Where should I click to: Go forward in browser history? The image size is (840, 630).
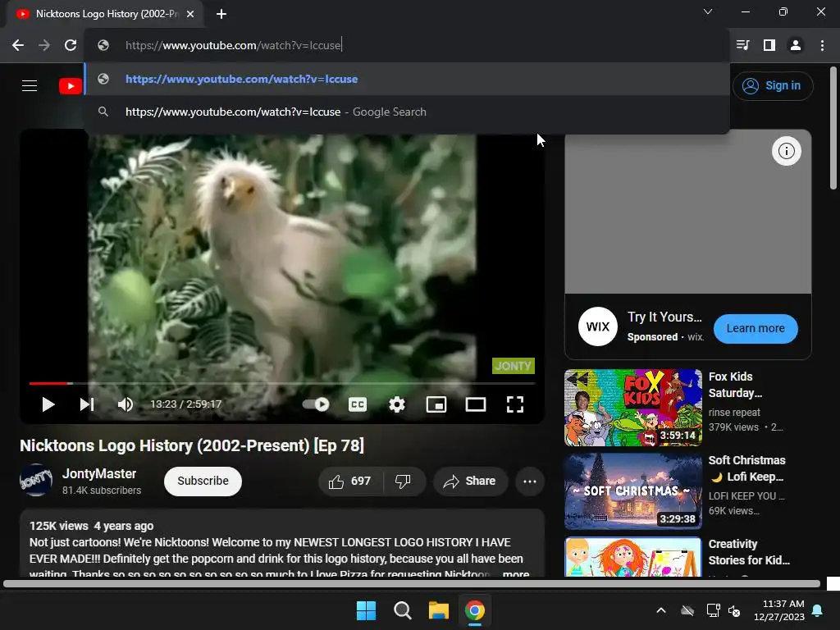click(44, 45)
